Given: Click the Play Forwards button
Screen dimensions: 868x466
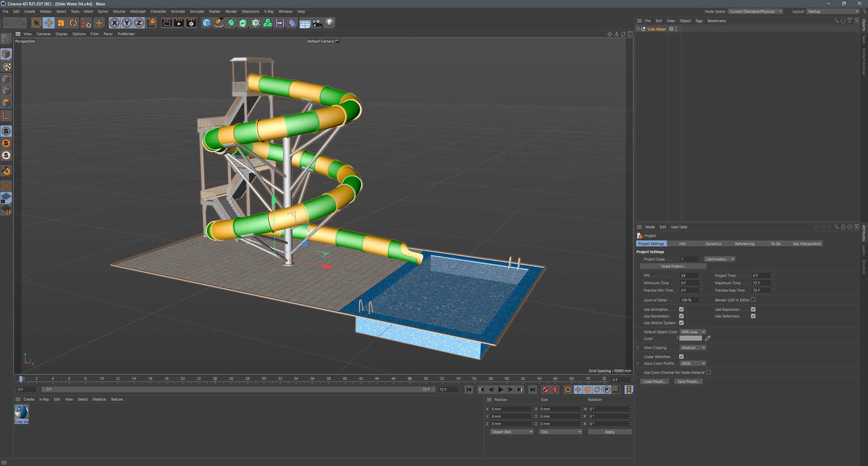Looking at the screenshot, I should coord(500,390).
